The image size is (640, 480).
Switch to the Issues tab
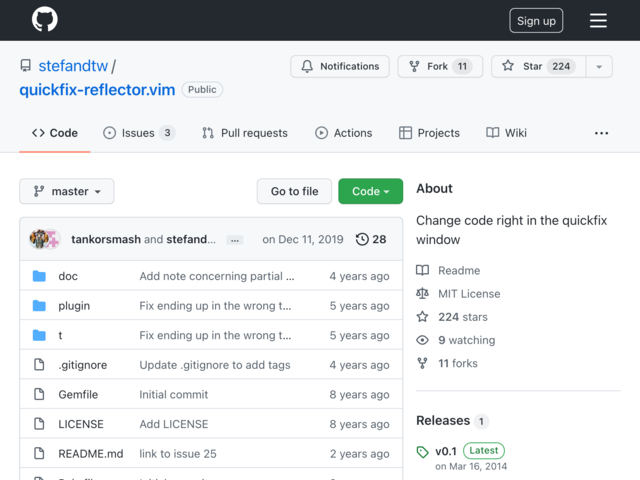(x=139, y=133)
